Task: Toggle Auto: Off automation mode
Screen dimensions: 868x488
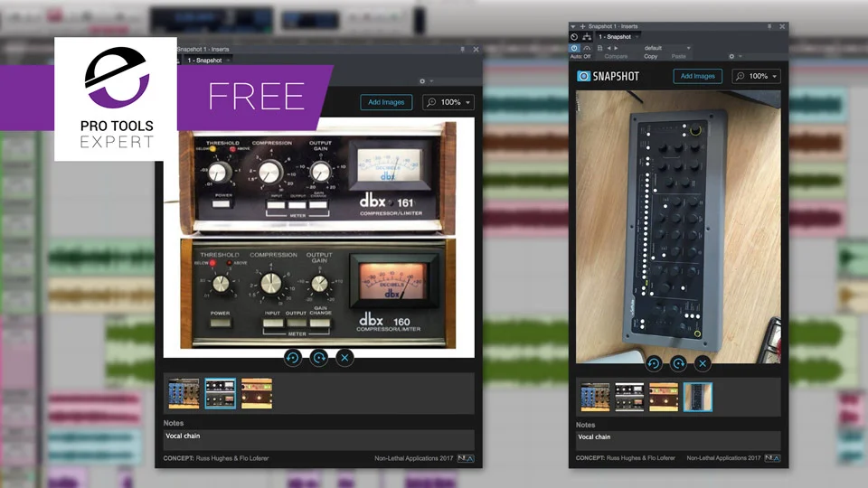Action: [580, 56]
